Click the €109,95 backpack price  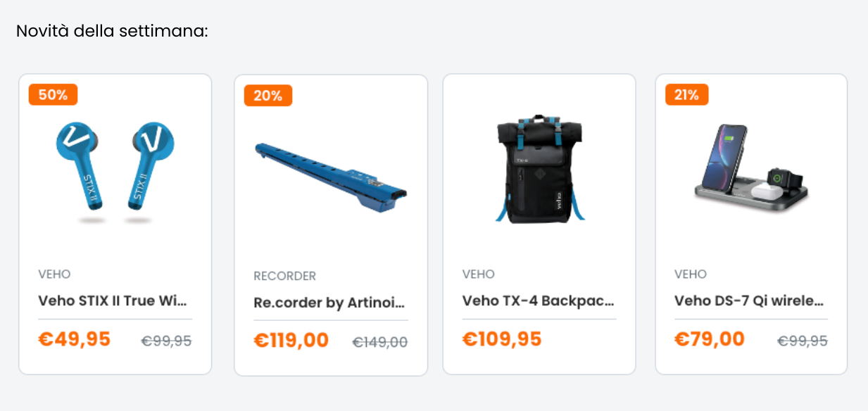pyautogui.click(x=502, y=339)
